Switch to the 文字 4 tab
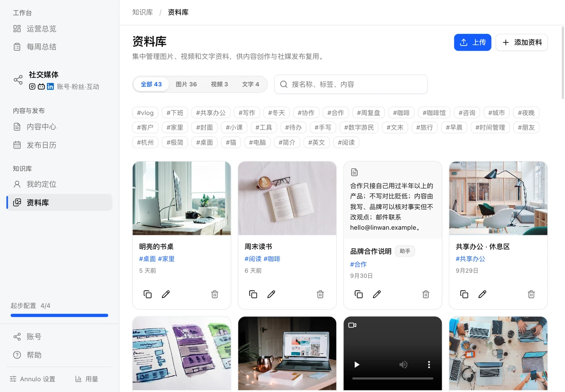 click(251, 84)
